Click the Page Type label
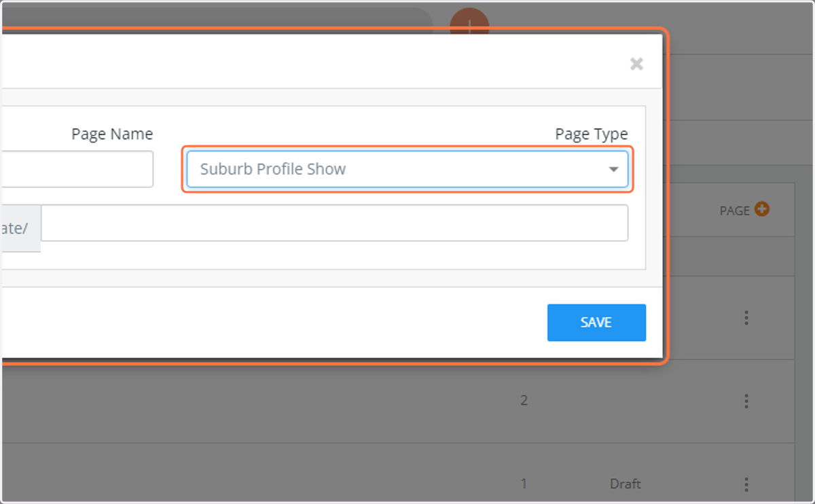Viewport: 815px width, 504px height. tap(592, 134)
